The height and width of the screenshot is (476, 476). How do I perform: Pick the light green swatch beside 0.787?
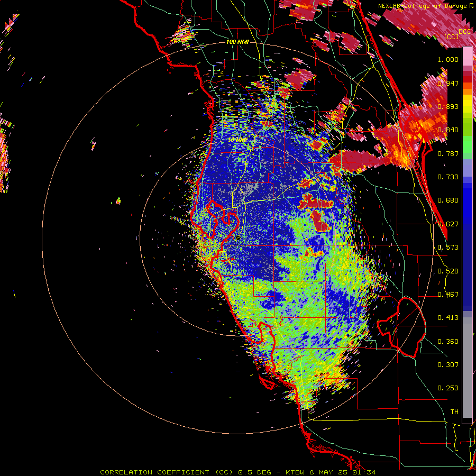click(x=467, y=147)
